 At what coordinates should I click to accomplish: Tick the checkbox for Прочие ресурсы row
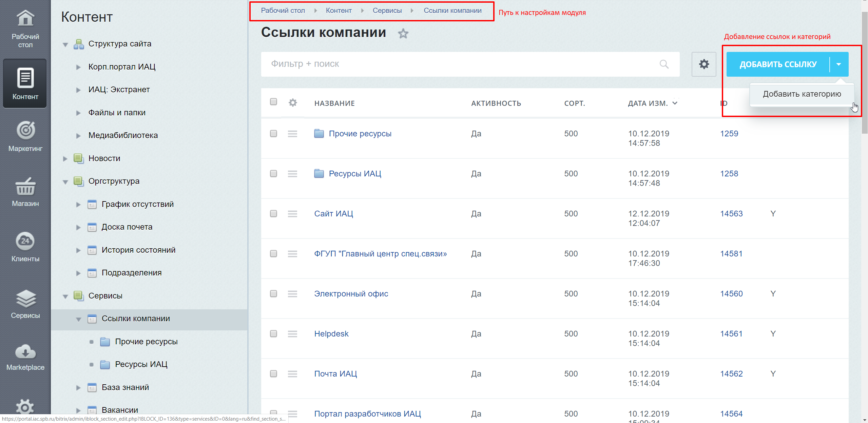pos(273,133)
